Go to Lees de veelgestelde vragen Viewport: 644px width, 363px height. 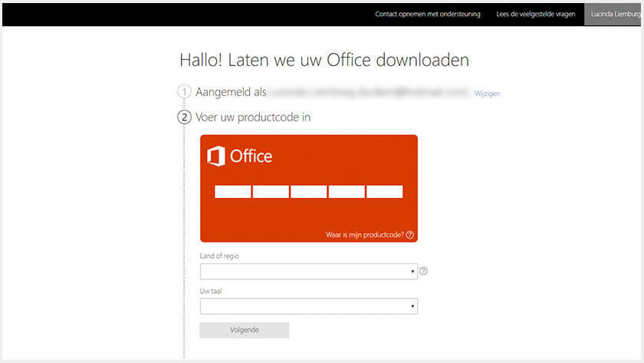(535, 14)
